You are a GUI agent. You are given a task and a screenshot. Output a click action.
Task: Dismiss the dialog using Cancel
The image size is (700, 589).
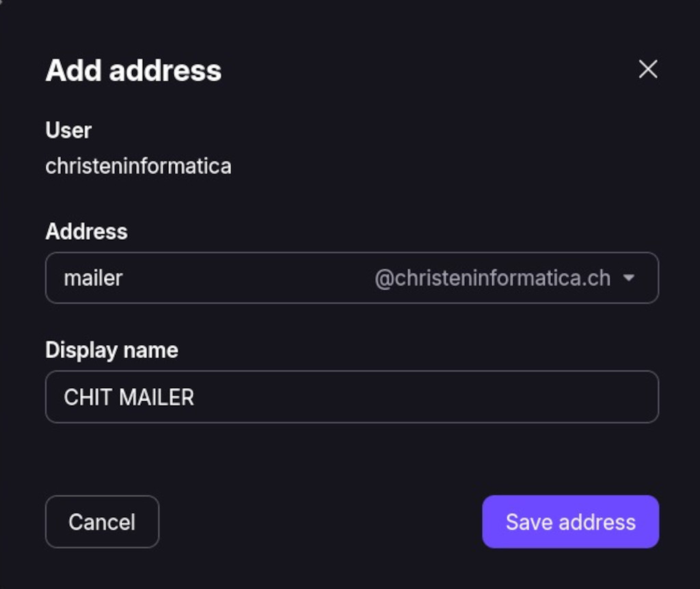pyautogui.click(x=101, y=521)
